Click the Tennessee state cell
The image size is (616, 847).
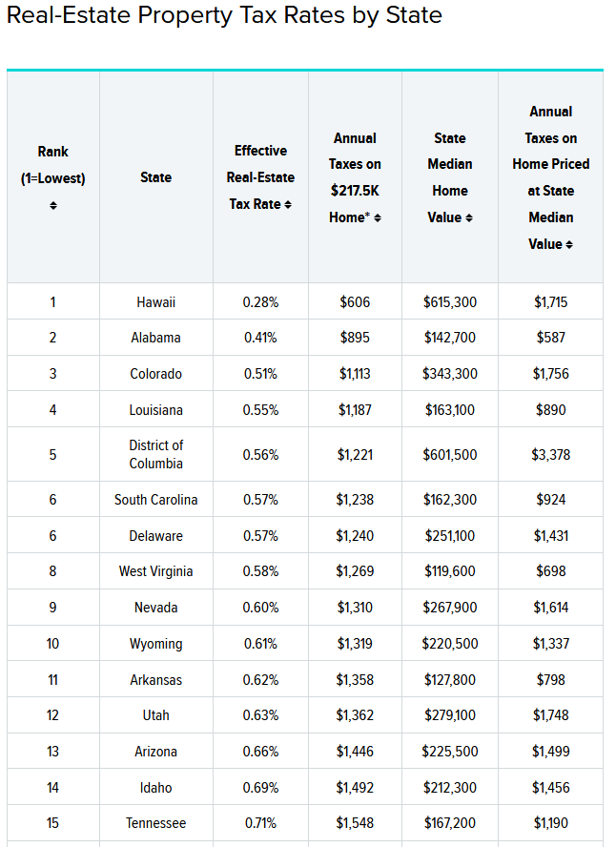point(155,823)
